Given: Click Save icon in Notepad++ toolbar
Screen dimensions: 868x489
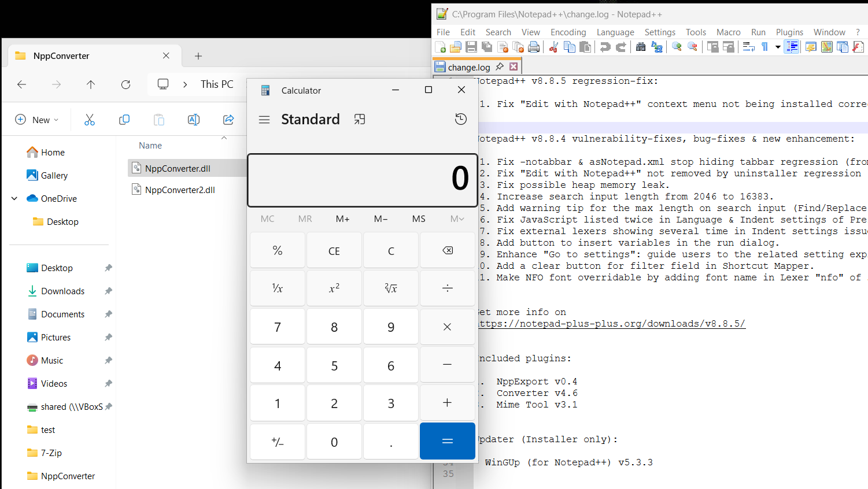Looking at the screenshot, I should tap(471, 47).
